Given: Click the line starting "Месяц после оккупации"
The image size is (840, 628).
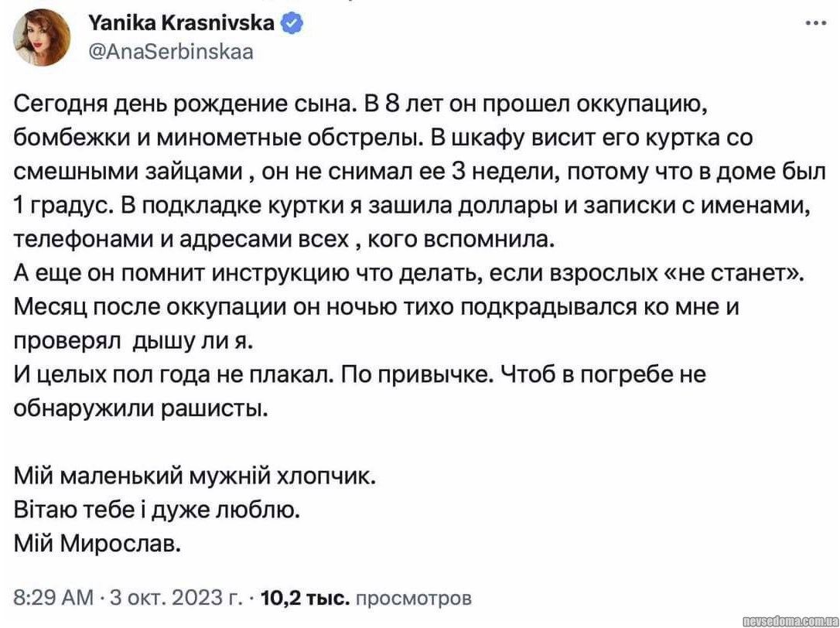Looking at the screenshot, I should click(x=377, y=307).
